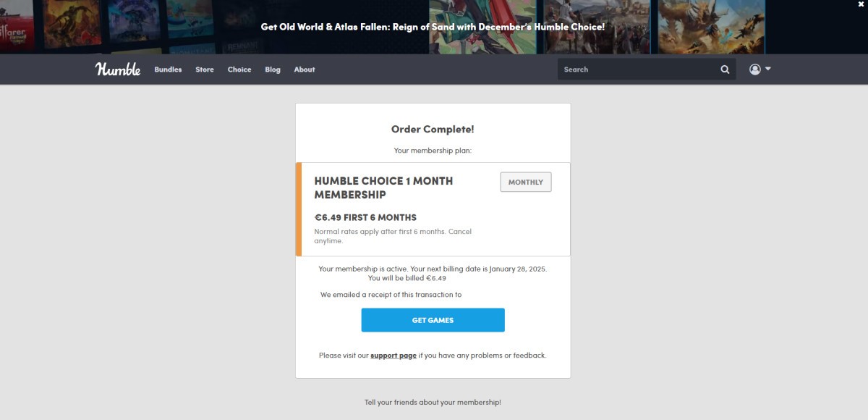Click the December Humble Choice banner text
The height and width of the screenshot is (420, 868).
433,27
